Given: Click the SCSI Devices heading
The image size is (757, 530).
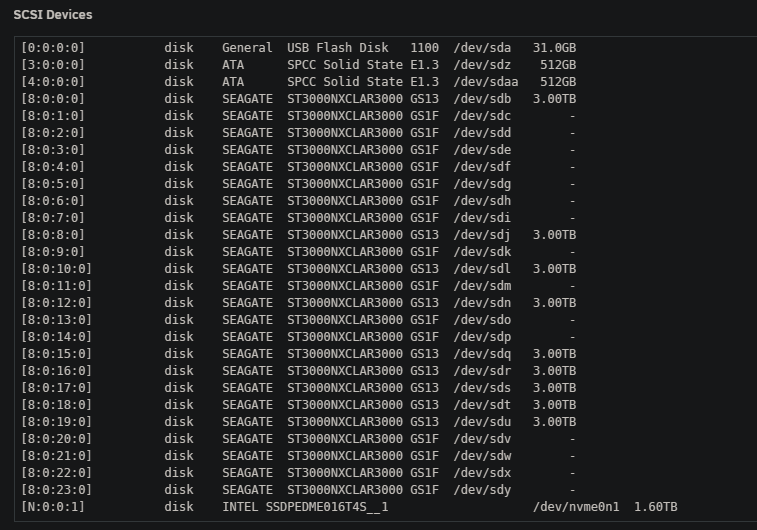Looking at the screenshot, I should coord(53,15).
